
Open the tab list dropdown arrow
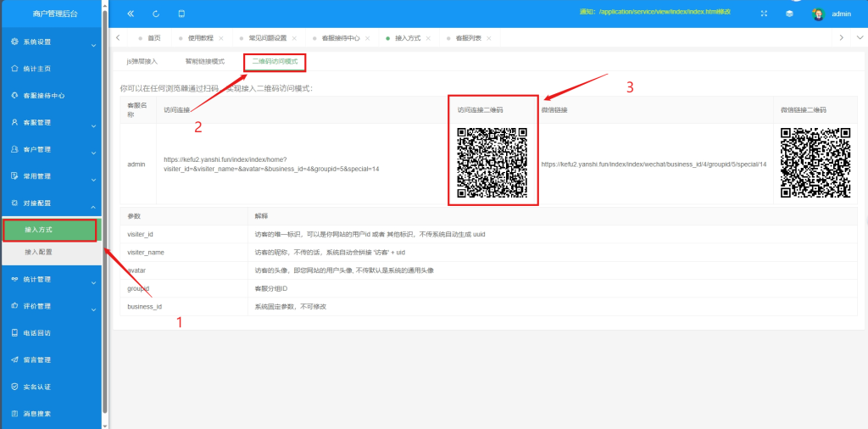coord(860,37)
